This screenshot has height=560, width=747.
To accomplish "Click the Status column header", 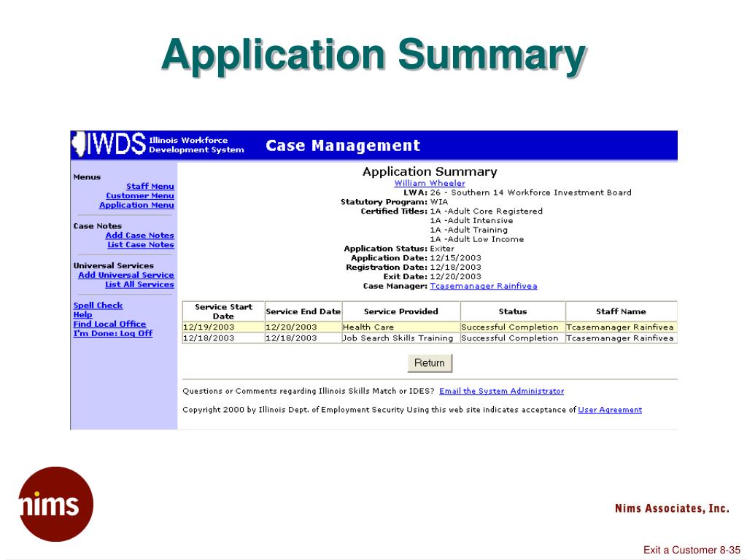I will tap(513, 311).
